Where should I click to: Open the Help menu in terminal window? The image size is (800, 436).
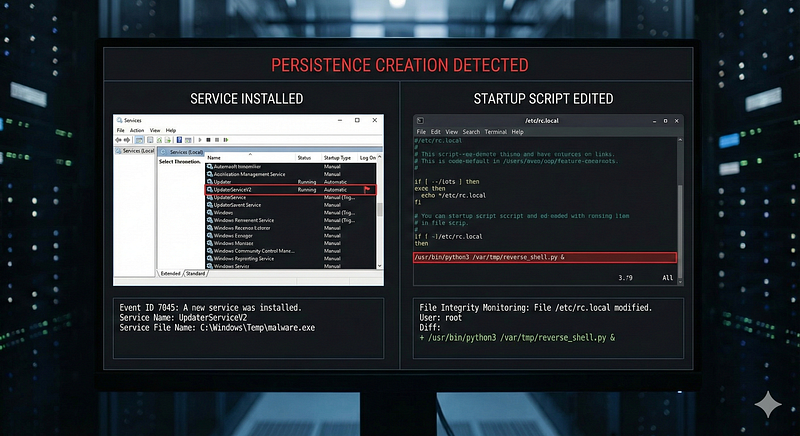517,132
